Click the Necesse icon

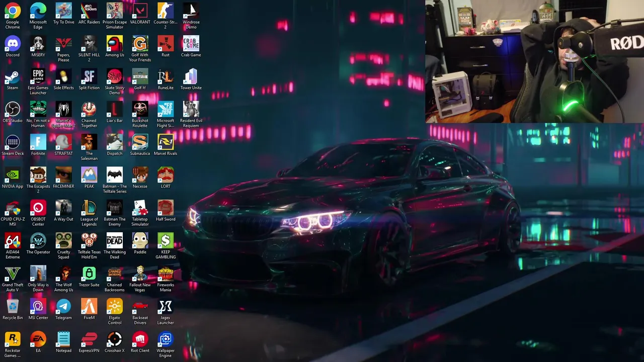coord(140,175)
